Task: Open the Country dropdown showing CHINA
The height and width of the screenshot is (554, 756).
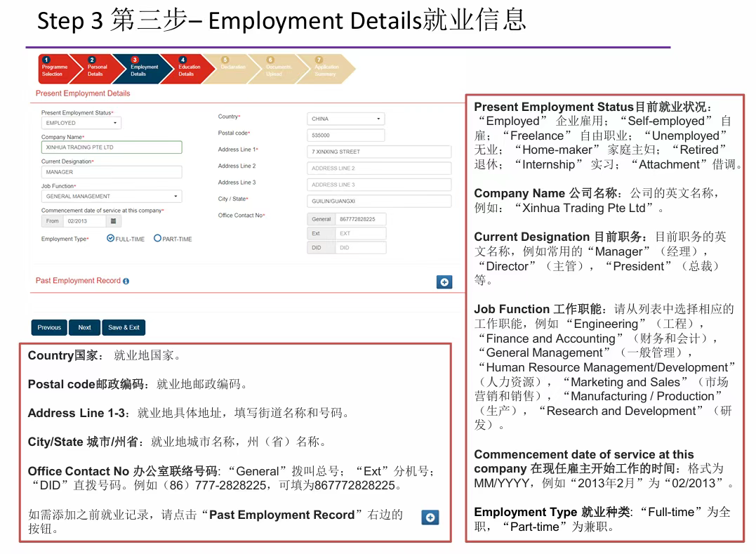Action: coord(345,119)
